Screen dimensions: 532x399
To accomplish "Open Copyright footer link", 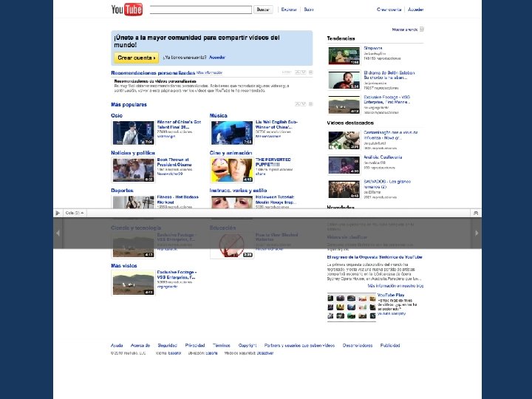I will [x=248, y=345].
